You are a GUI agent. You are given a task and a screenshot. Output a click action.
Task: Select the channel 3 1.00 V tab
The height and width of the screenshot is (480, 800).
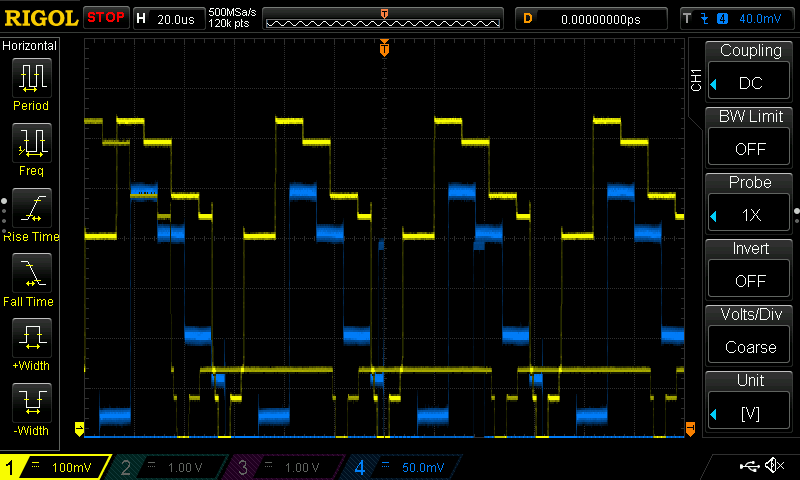(286, 467)
